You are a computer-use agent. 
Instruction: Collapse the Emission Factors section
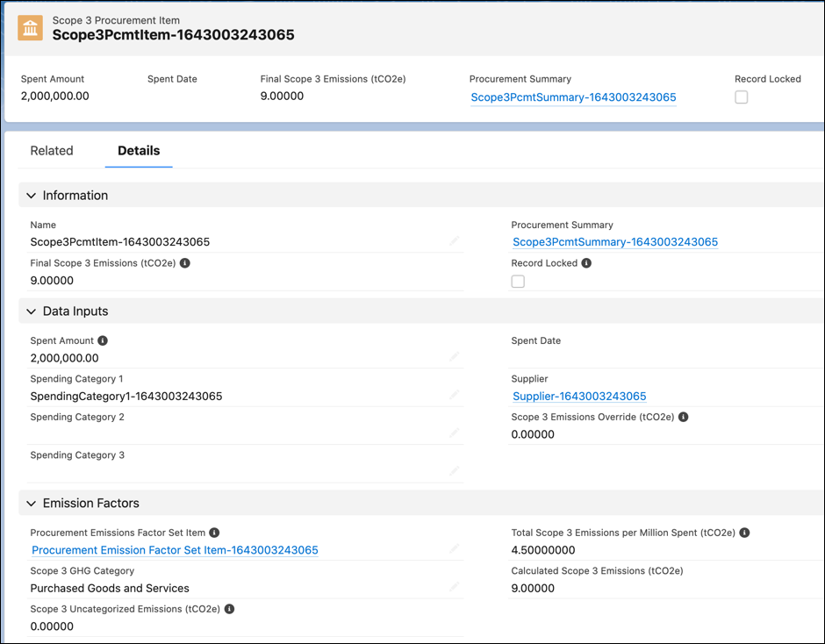click(x=31, y=504)
